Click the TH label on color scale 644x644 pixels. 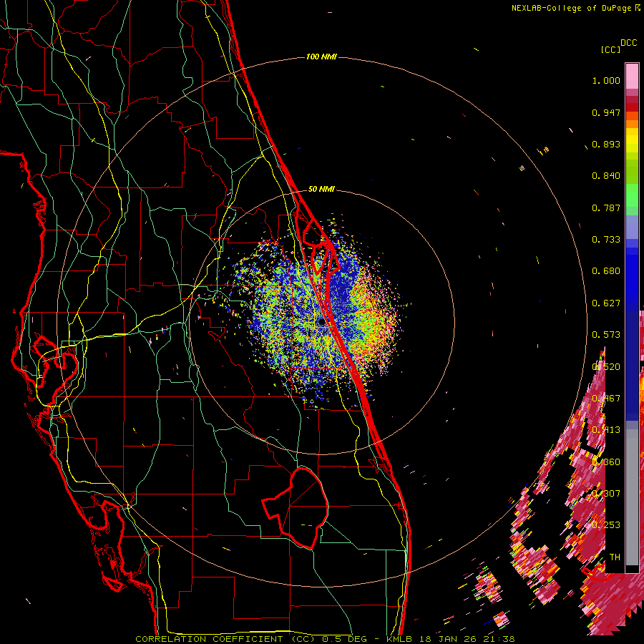click(x=615, y=557)
